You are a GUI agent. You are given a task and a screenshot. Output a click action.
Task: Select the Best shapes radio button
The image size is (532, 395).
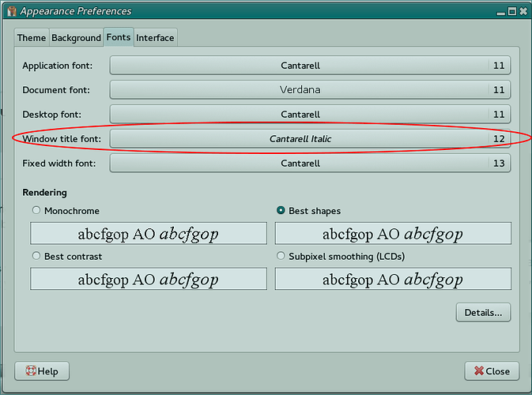coord(281,210)
